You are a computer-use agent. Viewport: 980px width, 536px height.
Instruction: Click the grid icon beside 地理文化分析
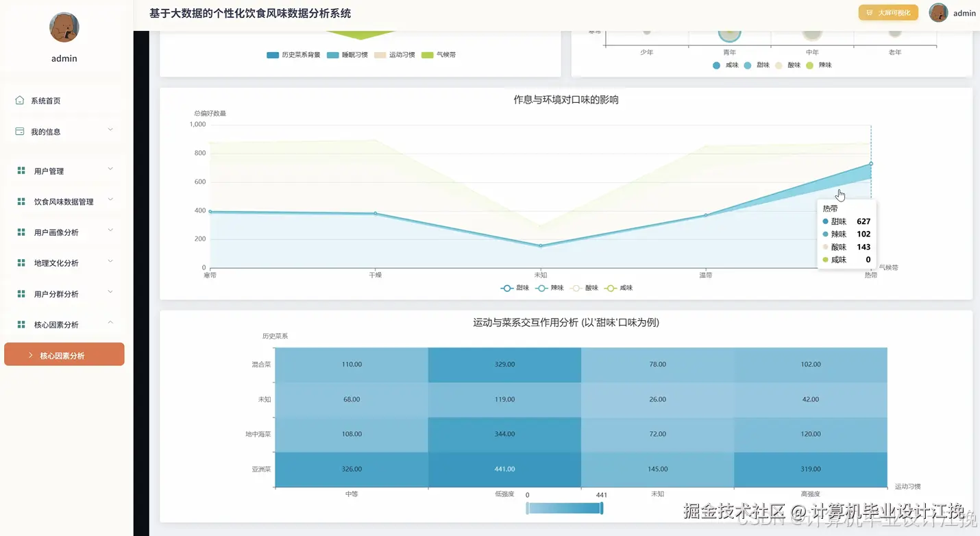click(21, 263)
